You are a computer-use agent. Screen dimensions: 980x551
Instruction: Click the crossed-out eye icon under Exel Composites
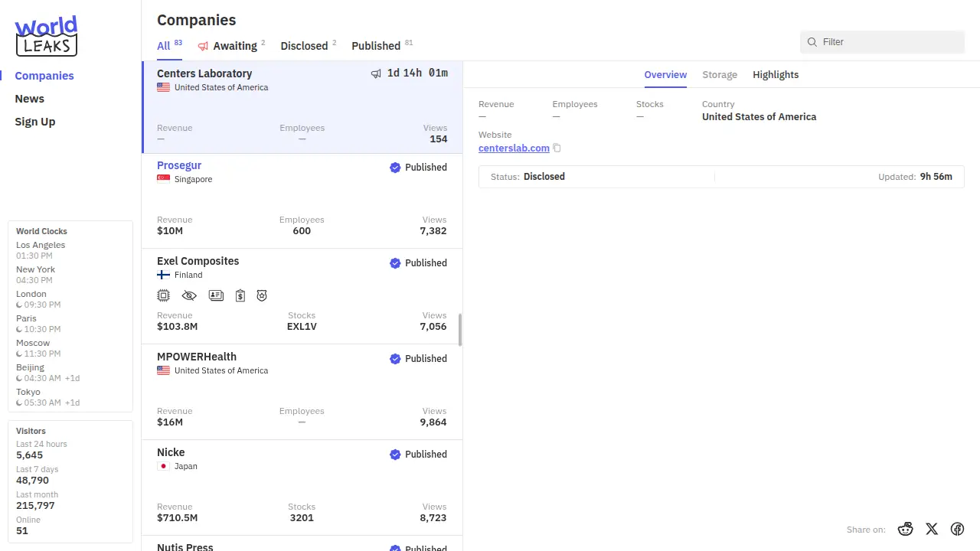189,295
